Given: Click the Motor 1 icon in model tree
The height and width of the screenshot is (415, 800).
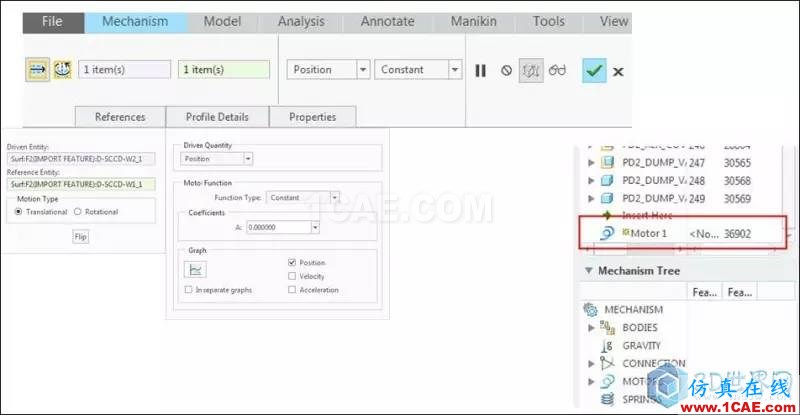Looking at the screenshot, I should point(607,233).
